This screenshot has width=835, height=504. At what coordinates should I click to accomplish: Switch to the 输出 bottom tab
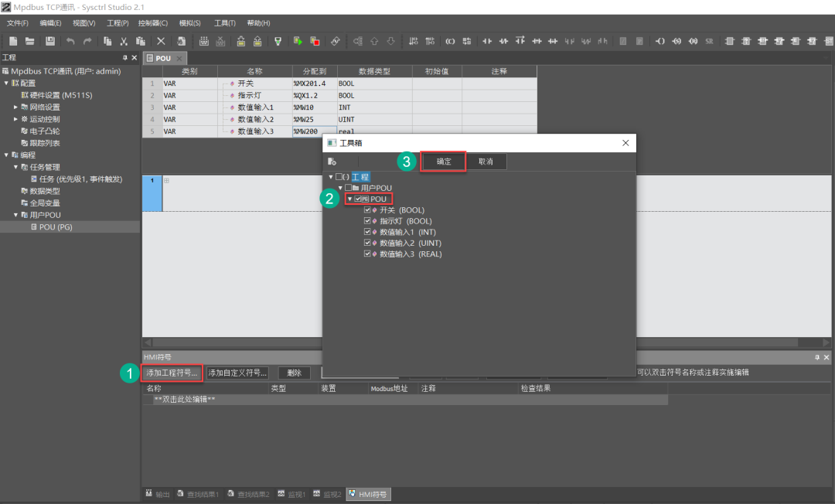[158, 495]
